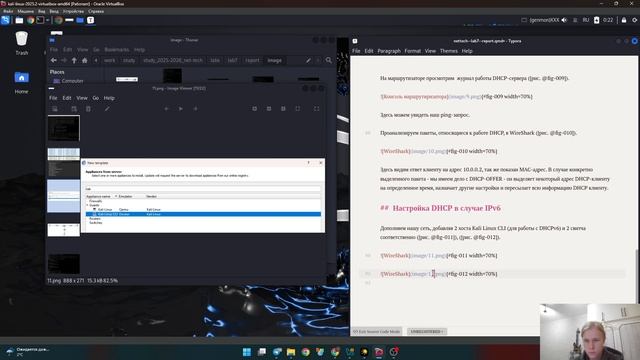Click the image/10.png link in Typora

tap(428, 151)
